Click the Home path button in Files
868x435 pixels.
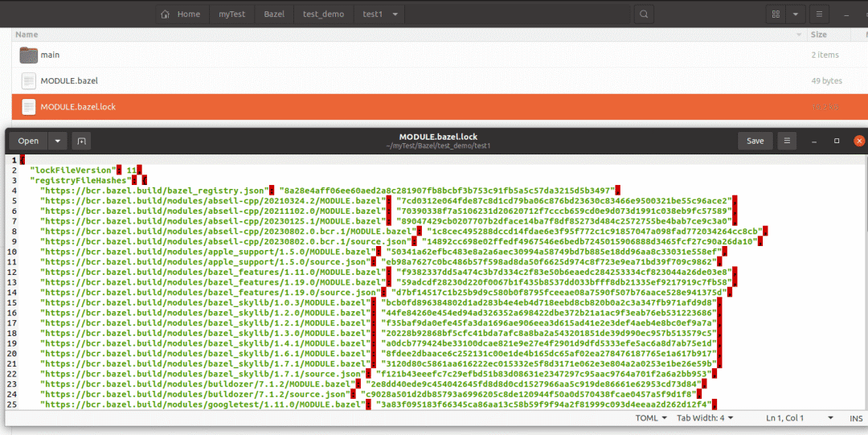pos(181,14)
